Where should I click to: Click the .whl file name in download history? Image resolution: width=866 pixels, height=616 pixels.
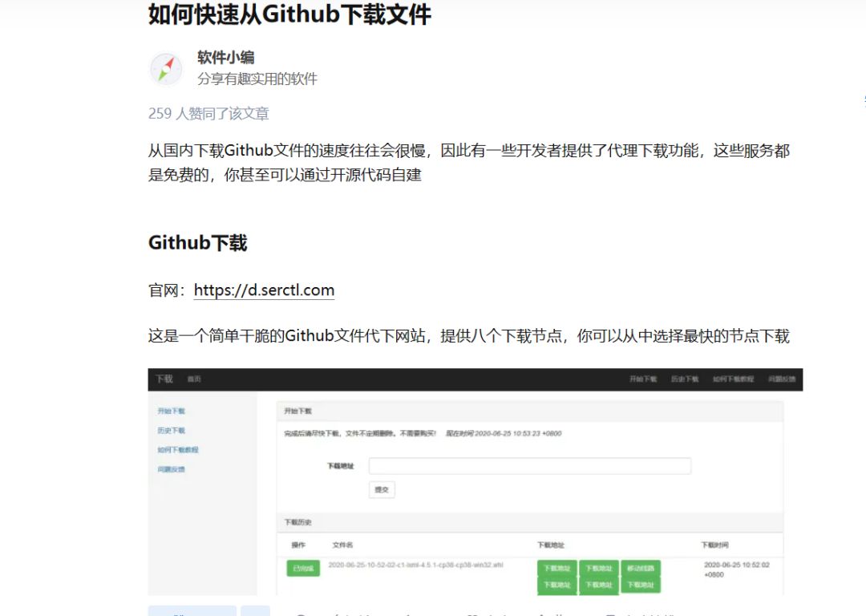coord(416,565)
